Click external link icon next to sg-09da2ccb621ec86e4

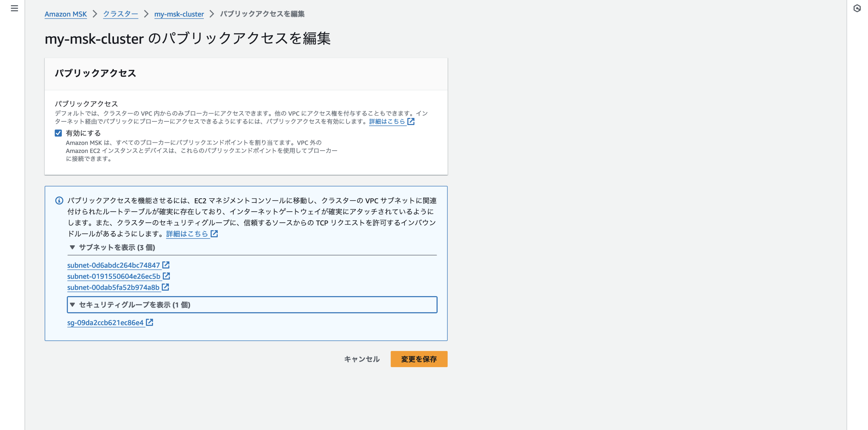150,322
